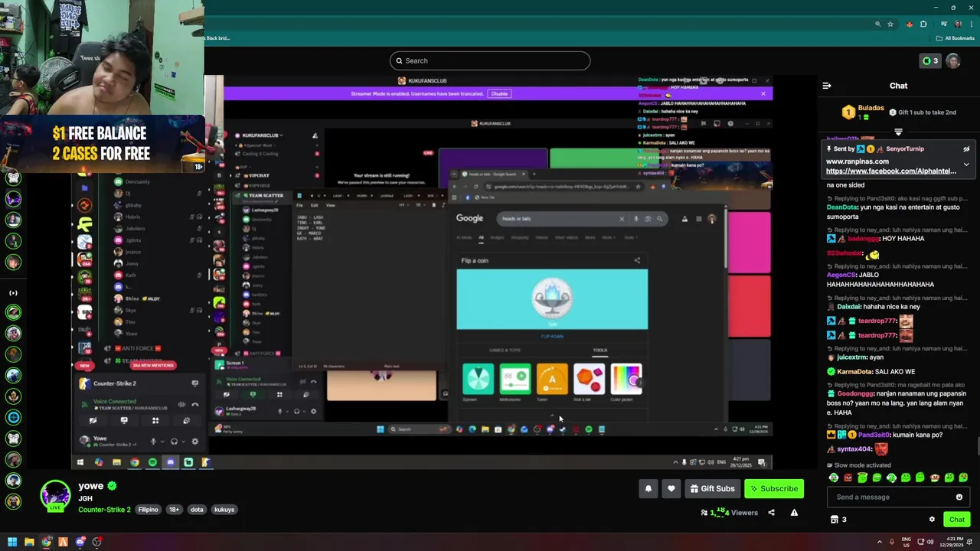Open the channel shop icon beside number 3
The width and height of the screenshot is (980, 551).
pyautogui.click(x=835, y=520)
